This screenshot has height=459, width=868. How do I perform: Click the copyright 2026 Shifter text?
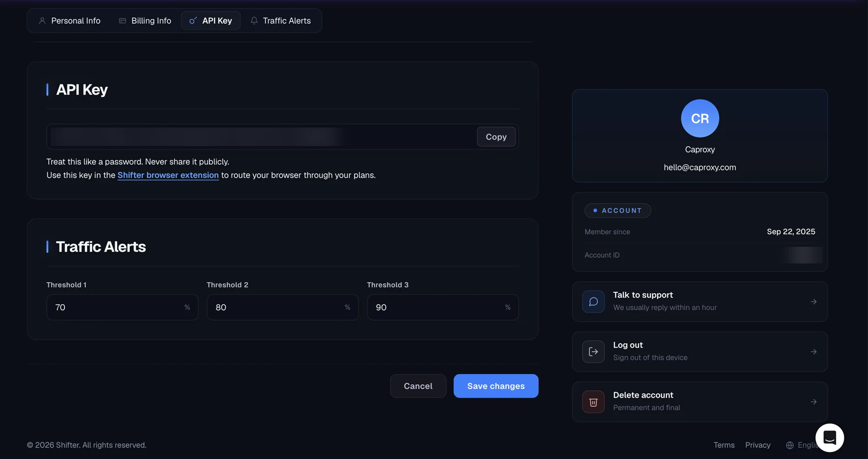point(87,445)
